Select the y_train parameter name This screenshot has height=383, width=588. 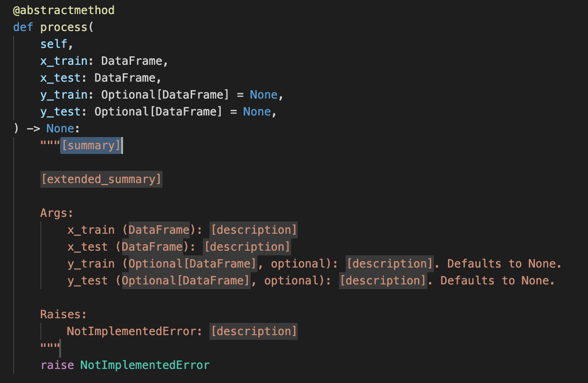click(x=63, y=94)
